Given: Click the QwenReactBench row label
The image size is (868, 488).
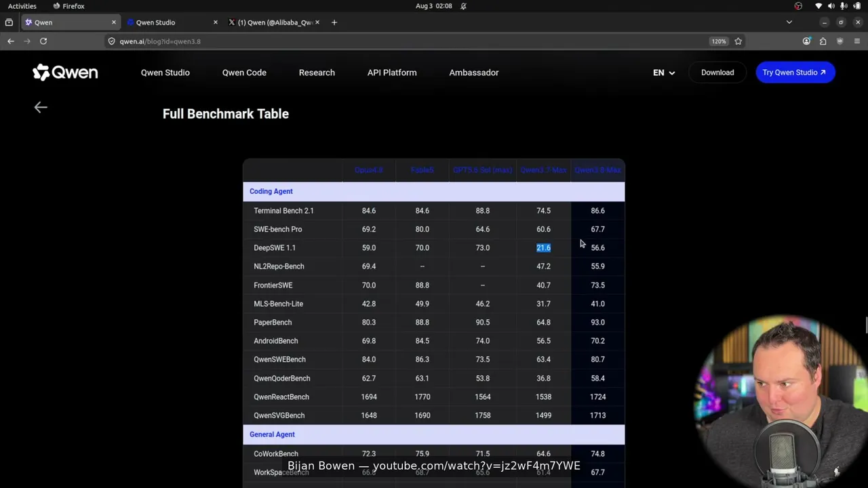Looking at the screenshot, I should coord(281,397).
